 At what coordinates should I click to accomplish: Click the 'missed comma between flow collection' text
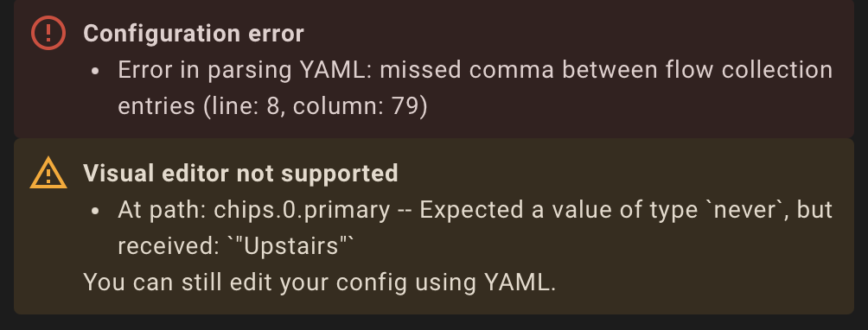click(606, 70)
